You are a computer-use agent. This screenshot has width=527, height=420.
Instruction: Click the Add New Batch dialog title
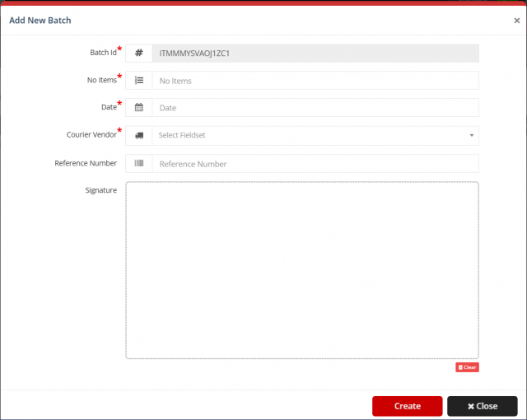[x=40, y=21]
